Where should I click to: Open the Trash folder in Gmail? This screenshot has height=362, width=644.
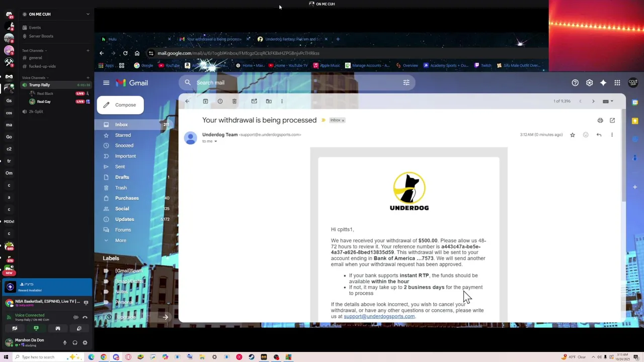[121, 188]
